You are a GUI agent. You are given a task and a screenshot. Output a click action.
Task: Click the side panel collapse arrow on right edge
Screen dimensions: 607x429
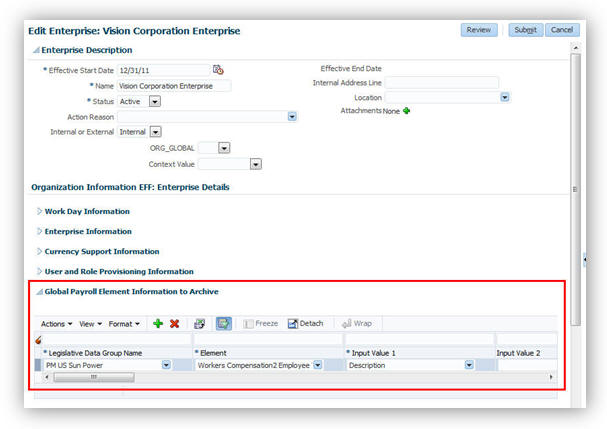585,259
